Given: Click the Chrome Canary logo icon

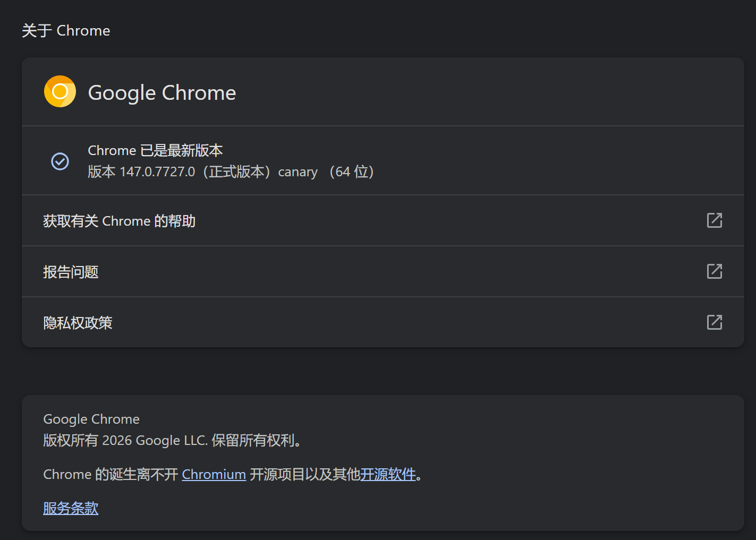Looking at the screenshot, I should [60, 91].
